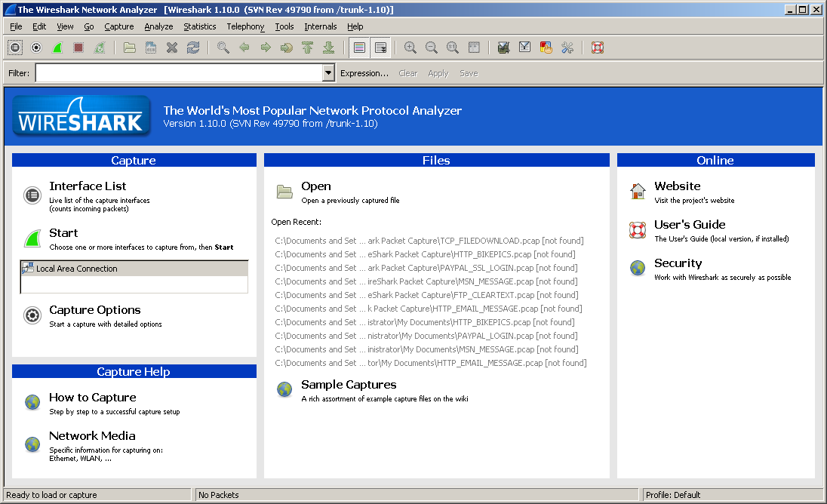The height and width of the screenshot is (504, 827).
Task: Toggle auto scroll during live capture
Action: pos(380,48)
